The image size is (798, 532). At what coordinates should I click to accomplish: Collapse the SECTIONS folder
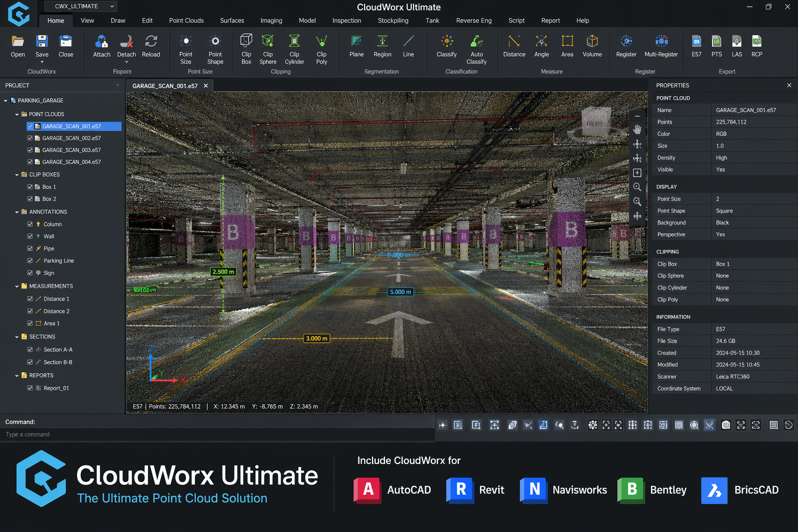pos(17,337)
